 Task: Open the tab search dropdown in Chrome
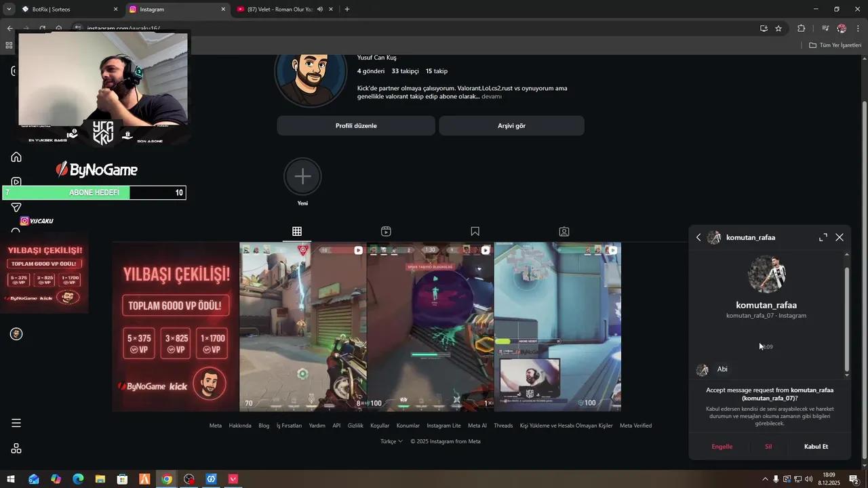(x=9, y=9)
